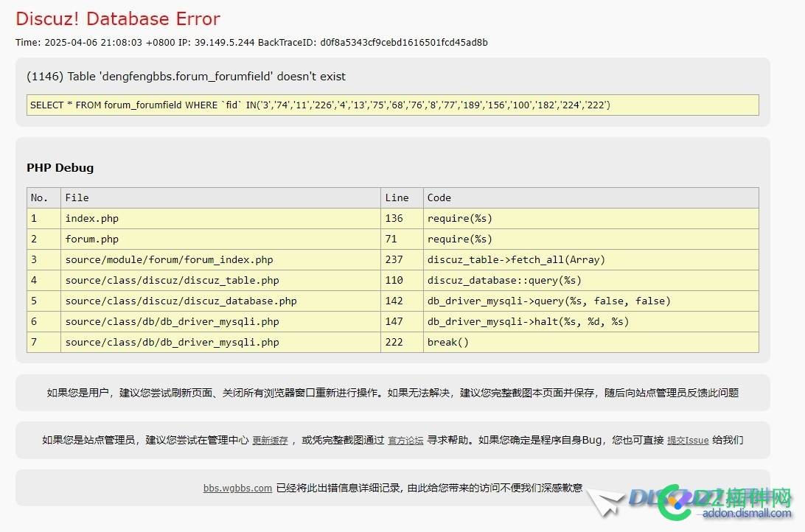
Task: Click the index.php file cell
Action: coord(220,219)
